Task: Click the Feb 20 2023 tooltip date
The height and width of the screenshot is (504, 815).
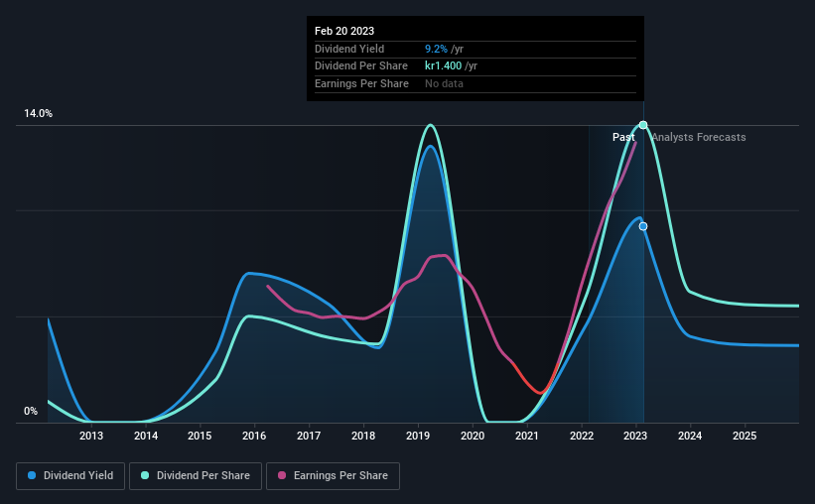Action: [344, 31]
